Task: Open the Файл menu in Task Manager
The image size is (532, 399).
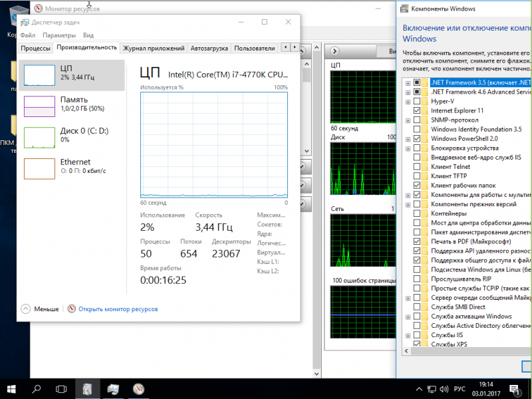Action: 28,35
